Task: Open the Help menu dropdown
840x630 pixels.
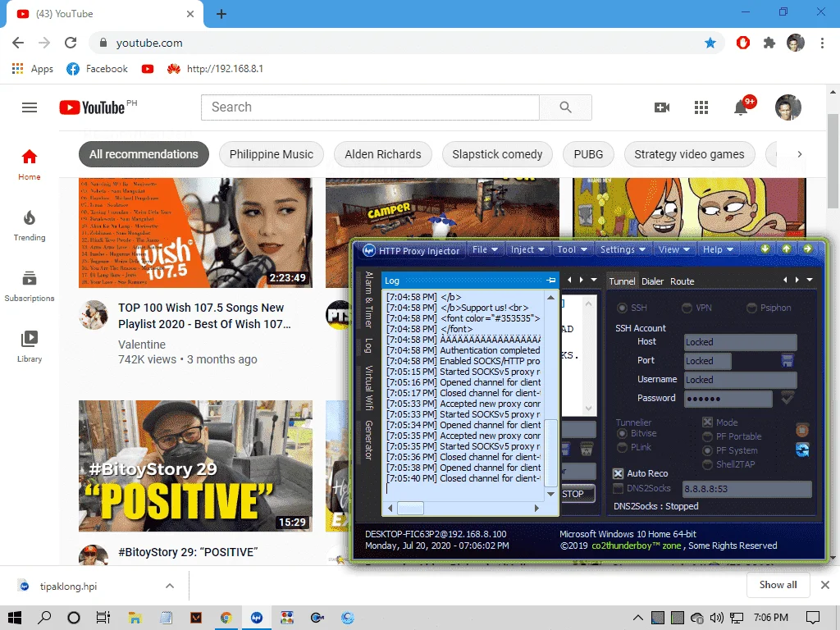Action: tap(718, 249)
